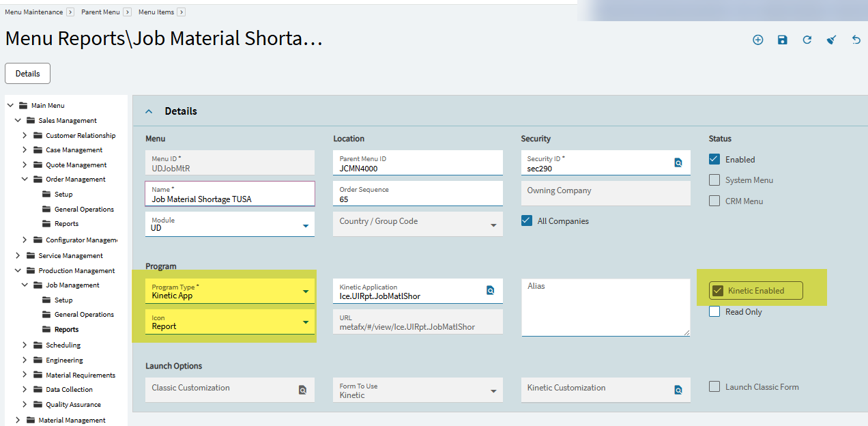Open the Program Type dropdown
Viewport: 868px width, 426px height.
[x=305, y=292]
